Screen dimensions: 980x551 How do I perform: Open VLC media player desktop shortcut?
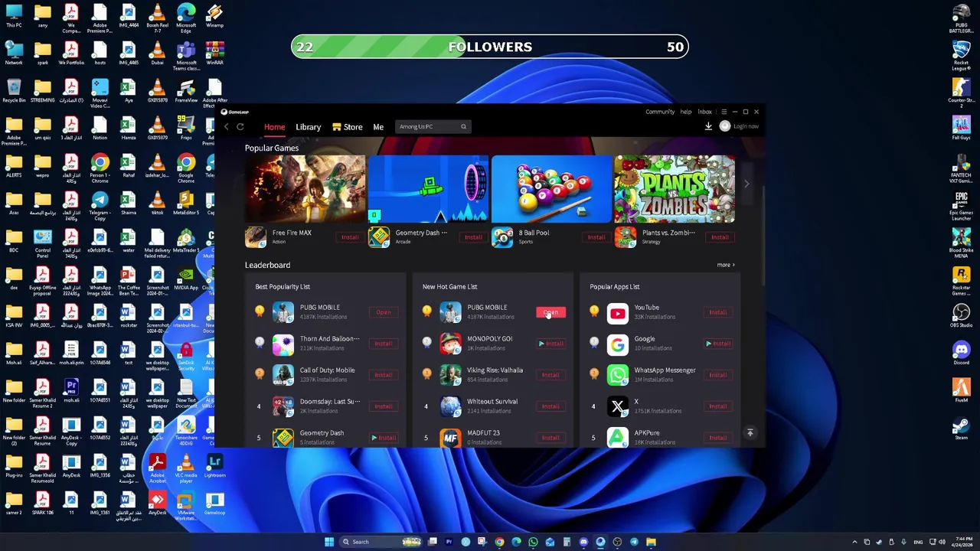(x=186, y=468)
